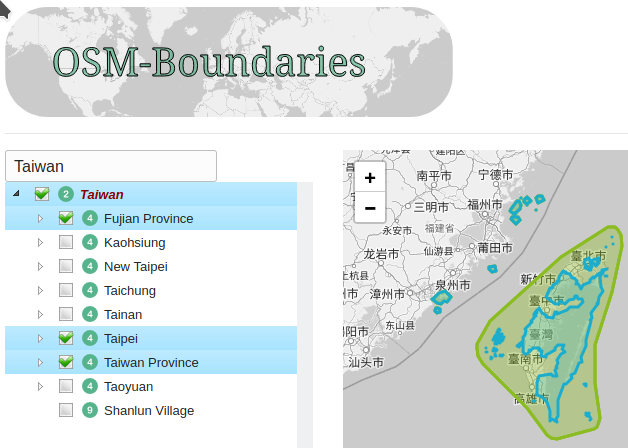Check the Shanlun Village checkbox
Image resolution: width=628 pixels, height=448 pixels.
(x=66, y=410)
